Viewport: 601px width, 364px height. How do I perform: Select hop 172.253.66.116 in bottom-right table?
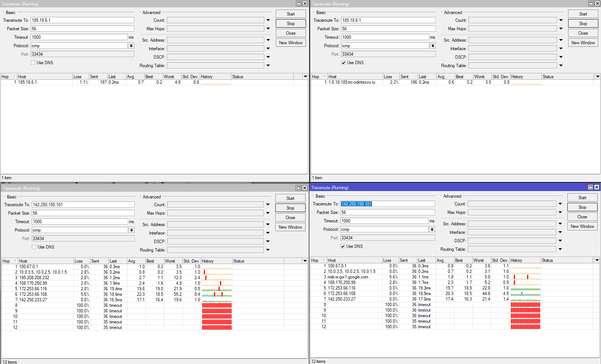tap(456, 288)
